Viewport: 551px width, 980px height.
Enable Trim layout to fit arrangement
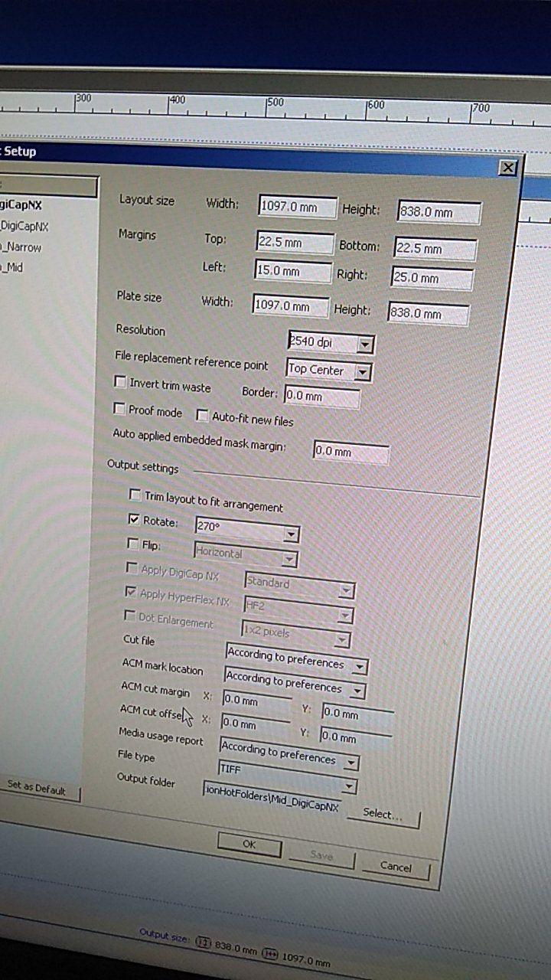pyautogui.click(x=135, y=495)
